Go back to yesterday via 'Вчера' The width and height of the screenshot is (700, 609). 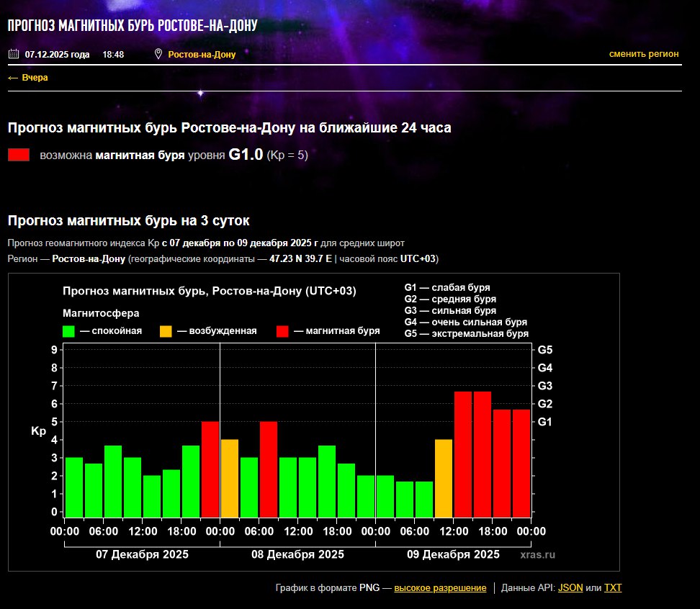(28, 78)
